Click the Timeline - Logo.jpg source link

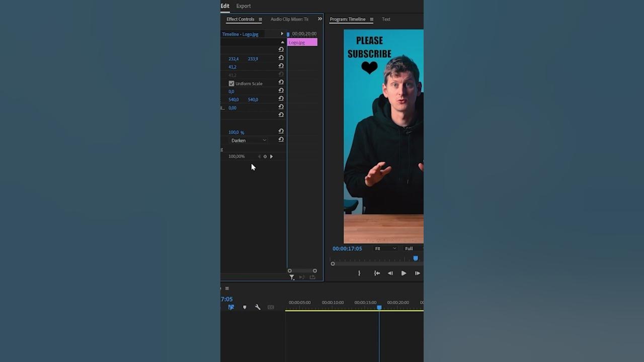[240, 34]
